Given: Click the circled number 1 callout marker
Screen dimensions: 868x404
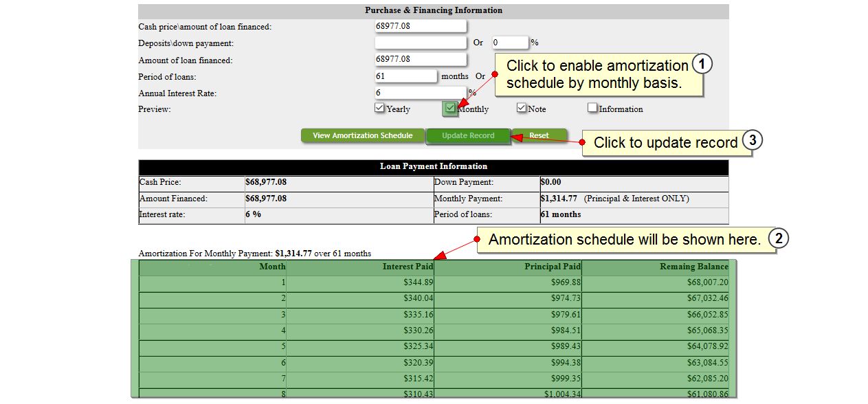Looking at the screenshot, I should click(x=702, y=65).
